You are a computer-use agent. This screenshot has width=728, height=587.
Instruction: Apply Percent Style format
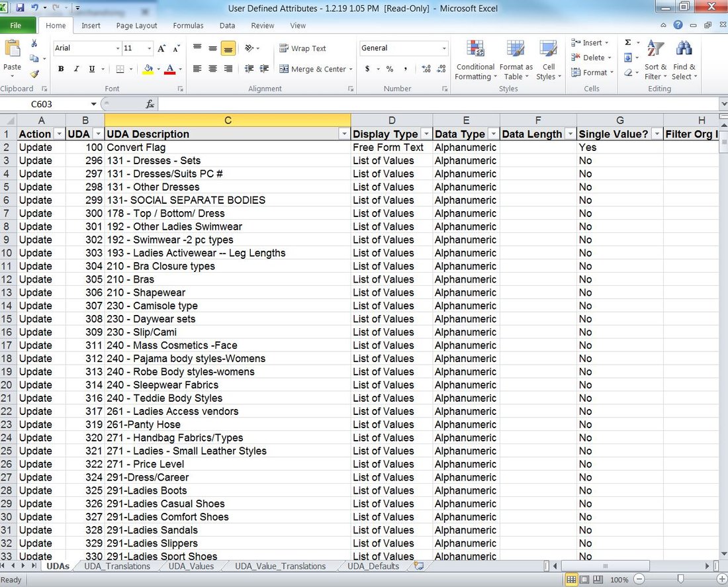click(x=390, y=69)
